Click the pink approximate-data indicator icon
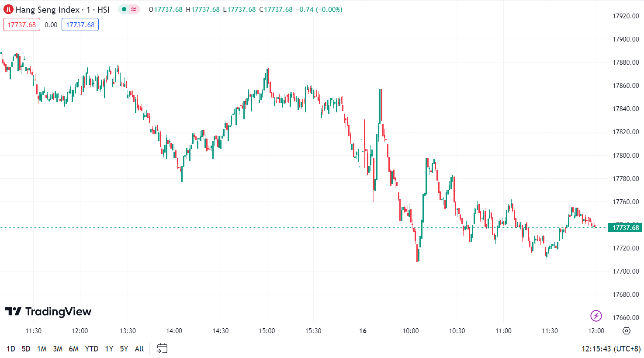 coord(134,9)
